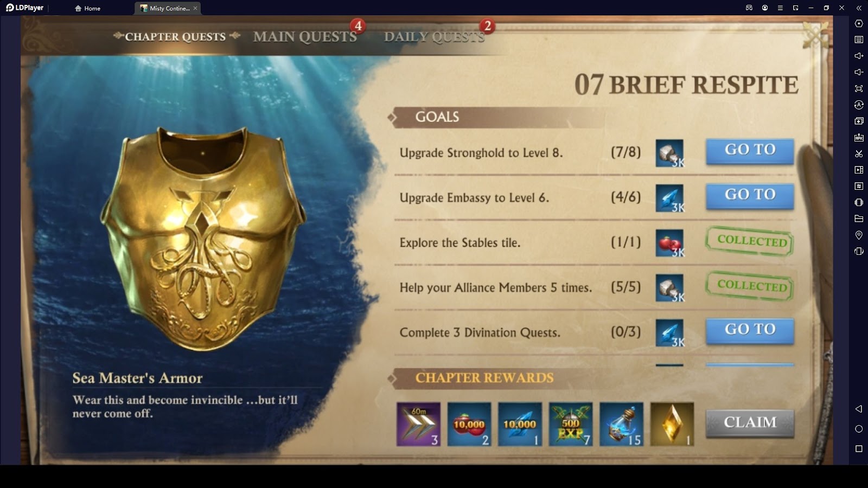Close the quest panel with crossed swords

click(815, 35)
